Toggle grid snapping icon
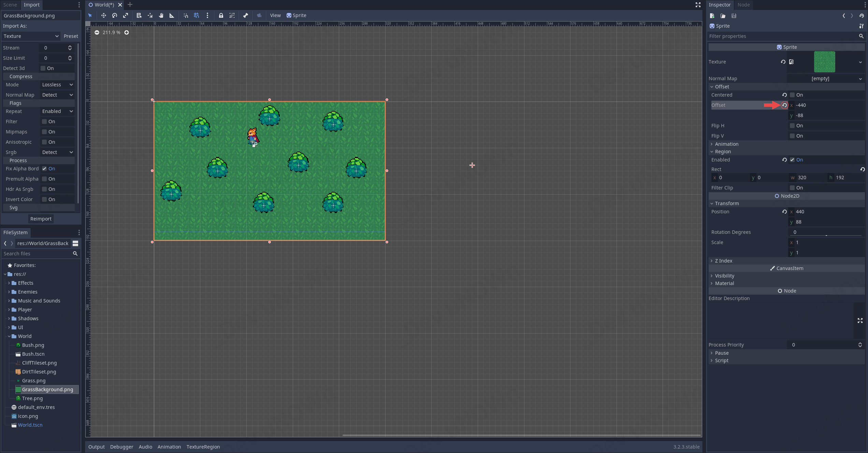Viewport: 868px width, 453px height. point(197,15)
